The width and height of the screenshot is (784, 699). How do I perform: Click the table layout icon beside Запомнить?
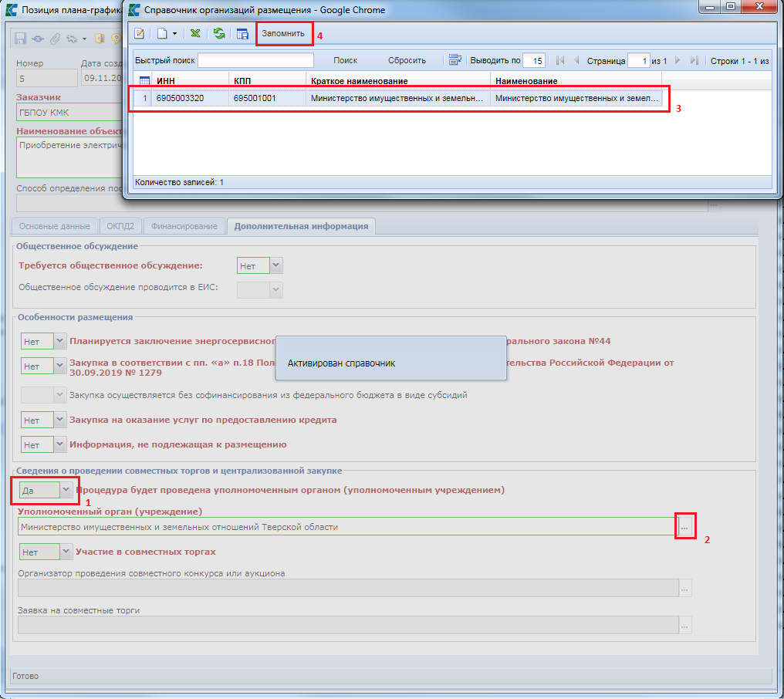[x=242, y=34]
